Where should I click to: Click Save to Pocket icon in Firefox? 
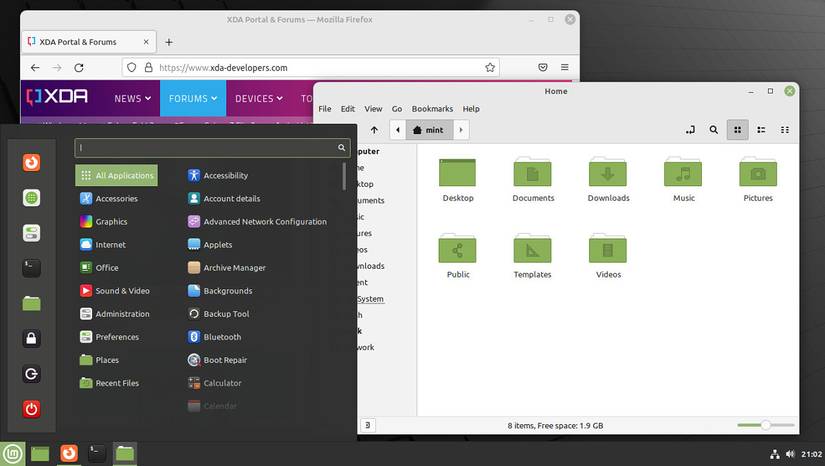pos(543,67)
